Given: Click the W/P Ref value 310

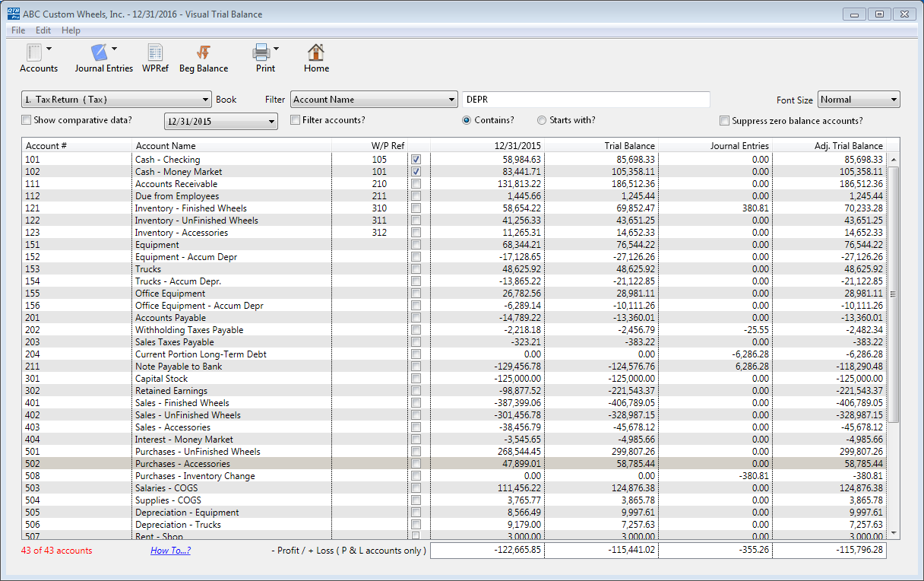Looking at the screenshot, I should click(379, 208).
